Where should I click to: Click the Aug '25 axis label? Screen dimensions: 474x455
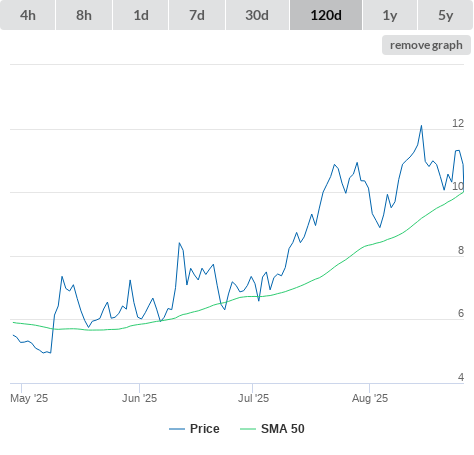370,398
